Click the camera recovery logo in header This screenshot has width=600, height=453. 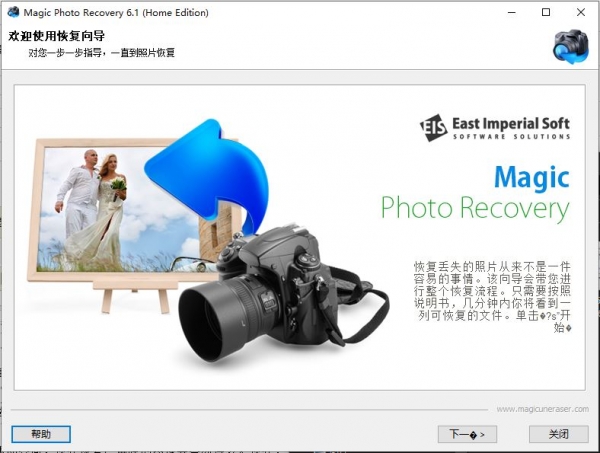point(571,46)
